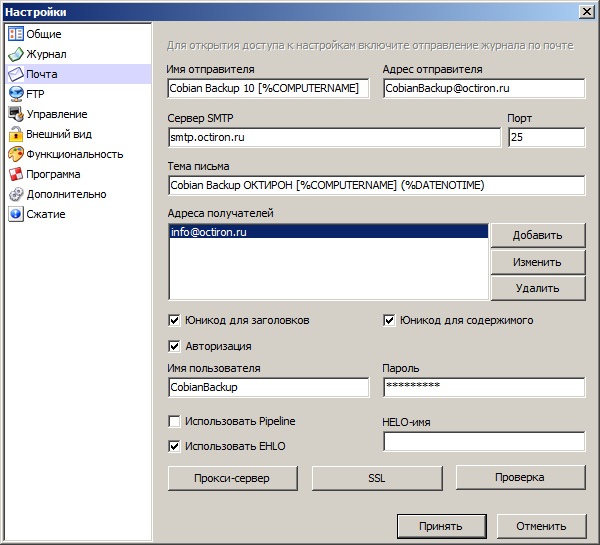Select the Почта settings section

pyautogui.click(x=78, y=74)
